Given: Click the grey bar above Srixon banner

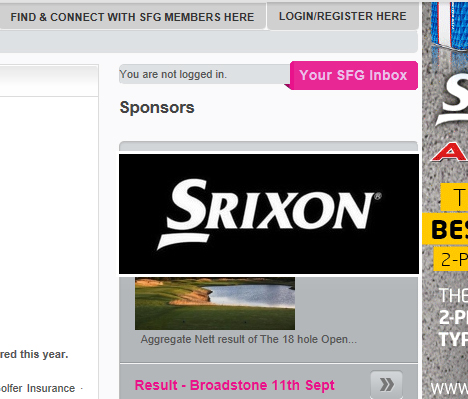Looking at the screenshot, I should pyautogui.click(x=268, y=146).
